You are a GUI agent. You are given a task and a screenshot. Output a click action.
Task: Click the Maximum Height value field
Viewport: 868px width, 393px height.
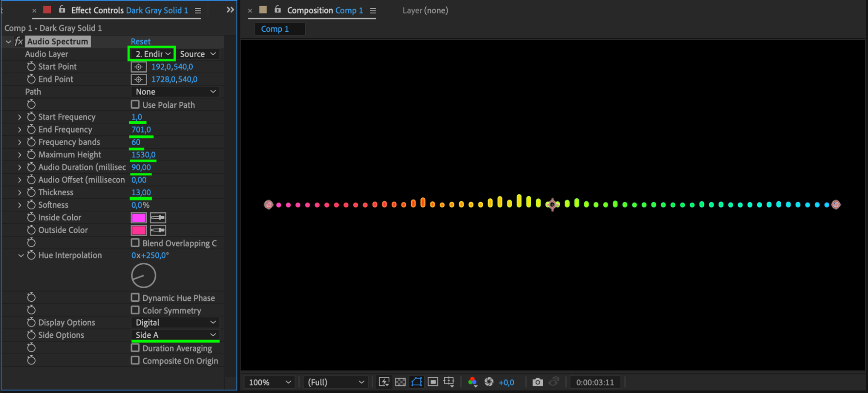pos(143,155)
